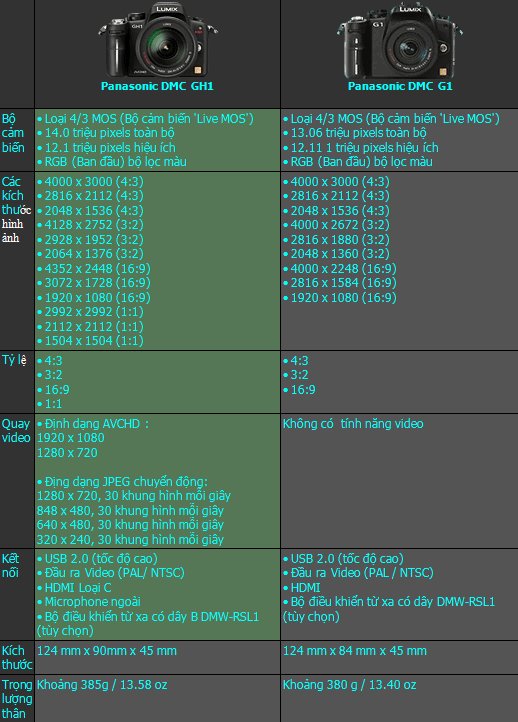Select the 'Các kích thước hình ảnh' row label

coord(16,210)
